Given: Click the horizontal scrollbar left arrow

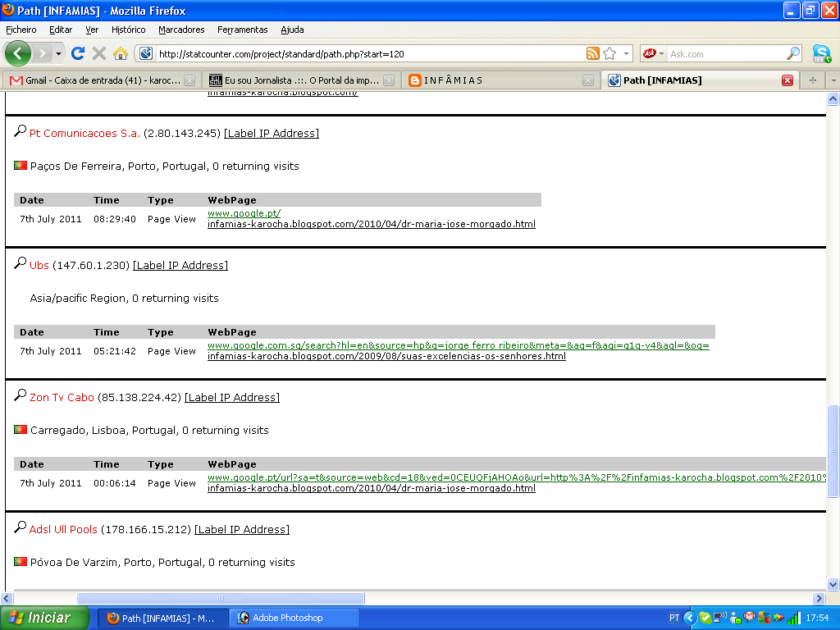Looking at the screenshot, I should (7, 598).
